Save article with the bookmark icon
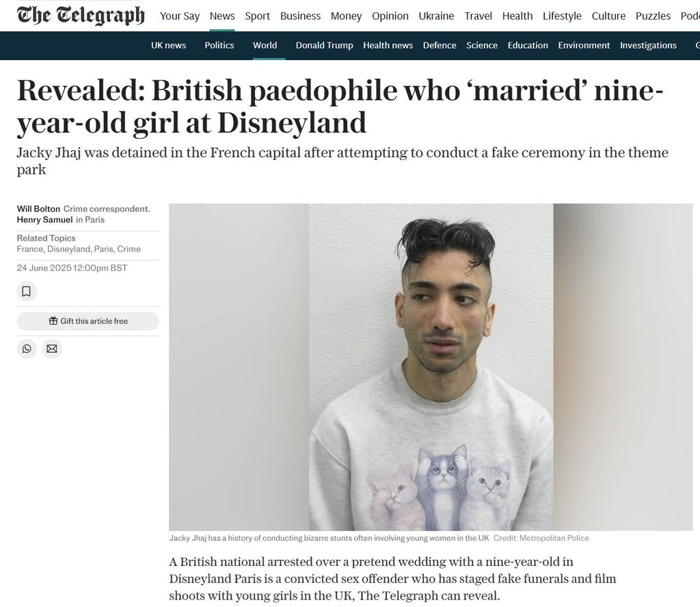 27,291
